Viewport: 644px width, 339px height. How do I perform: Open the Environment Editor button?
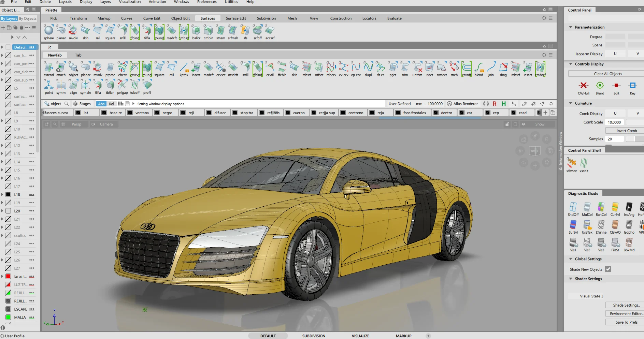[x=626, y=314]
